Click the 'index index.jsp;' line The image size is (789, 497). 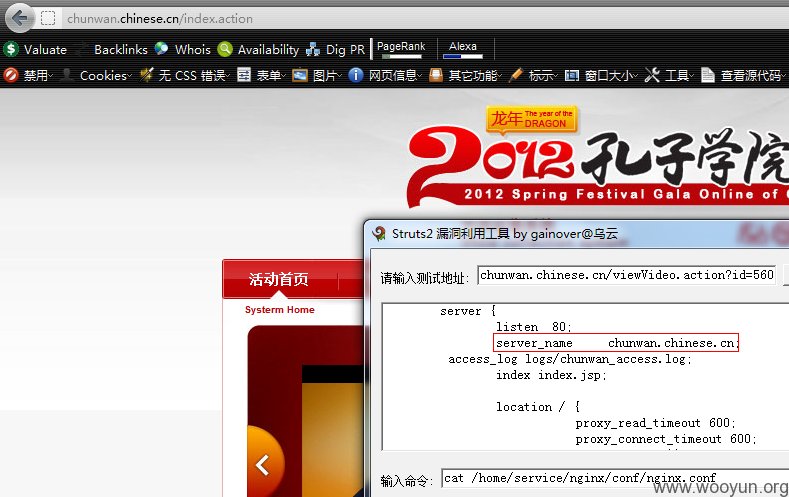pos(551,375)
